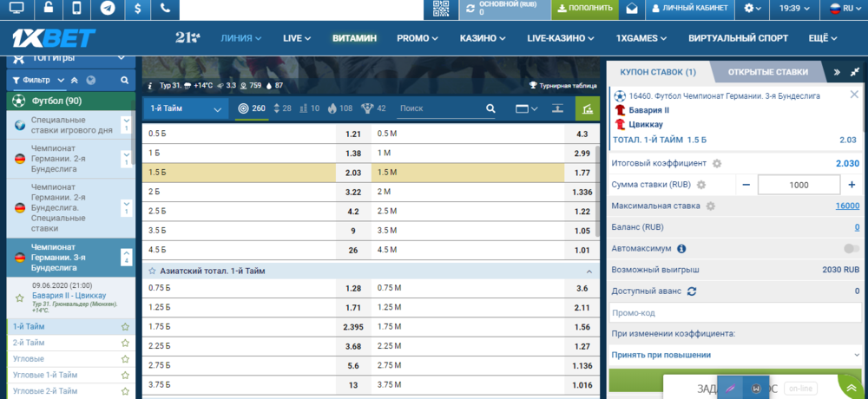Collapse all with double-chevron sidebar icon
The height and width of the screenshot is (399, 868).
[75, 81]
